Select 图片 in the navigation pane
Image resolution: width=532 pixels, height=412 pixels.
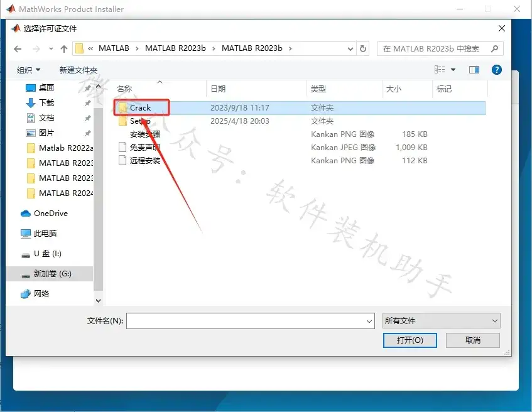[46, 133]
